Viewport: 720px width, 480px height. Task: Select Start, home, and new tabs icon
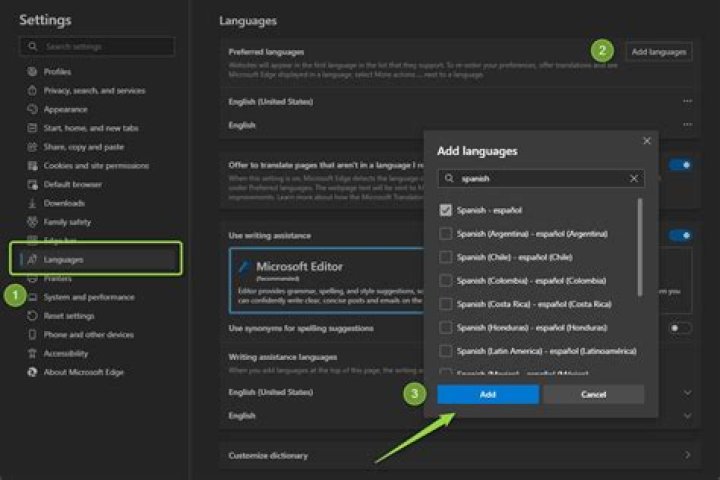coord(32,128)
